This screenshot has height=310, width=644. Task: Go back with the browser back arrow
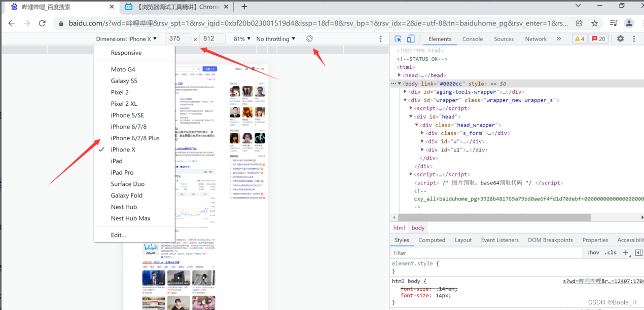pyautogui.click(x=12, y=23)
